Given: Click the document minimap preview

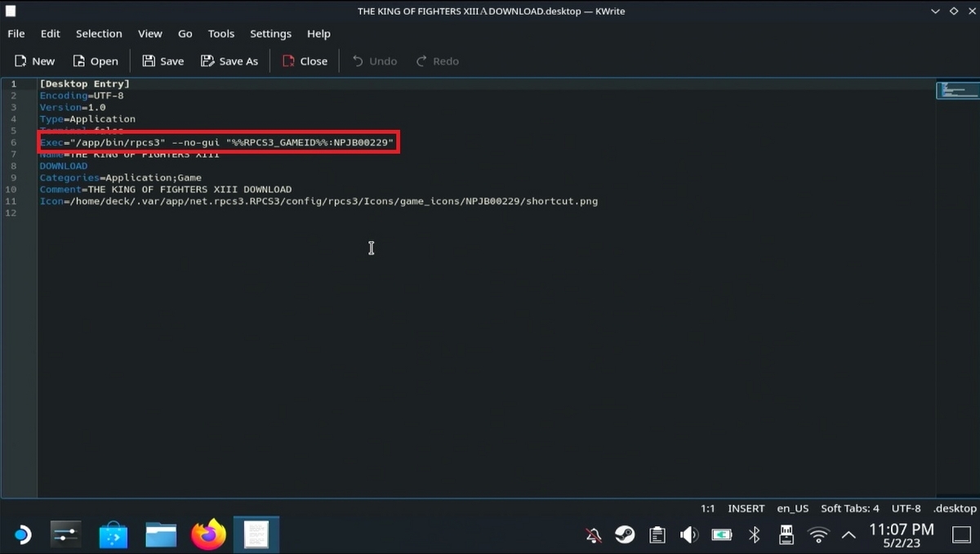Looking at the screenshot, I should tap(957, 91).
